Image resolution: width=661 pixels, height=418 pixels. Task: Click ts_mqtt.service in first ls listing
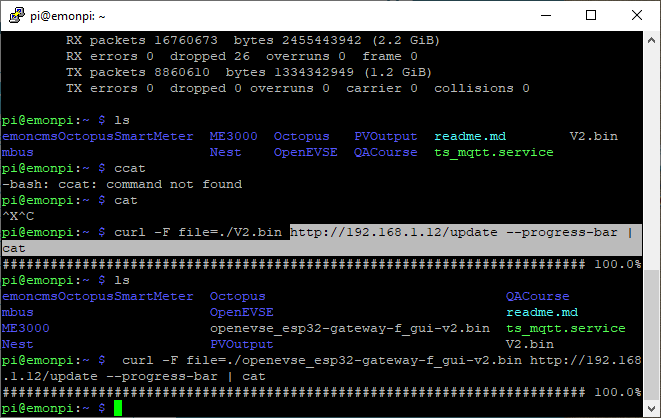494,152
